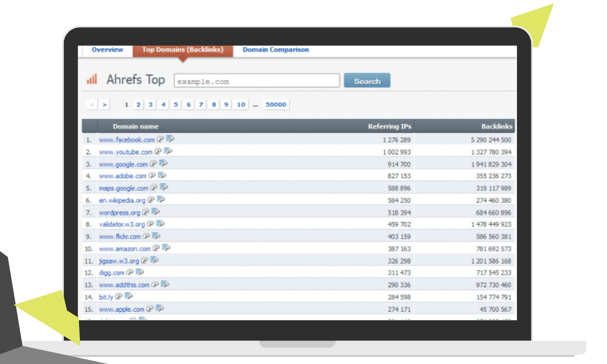Click the gray magnifier icon beside validator.w3.org
Screen dimensions: 607x364
150,224
